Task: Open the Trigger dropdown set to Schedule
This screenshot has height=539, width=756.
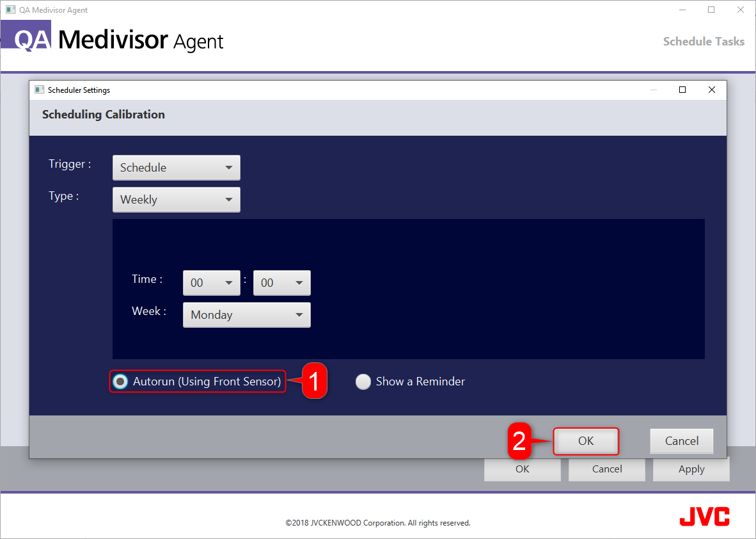Action: coord(177,168)
